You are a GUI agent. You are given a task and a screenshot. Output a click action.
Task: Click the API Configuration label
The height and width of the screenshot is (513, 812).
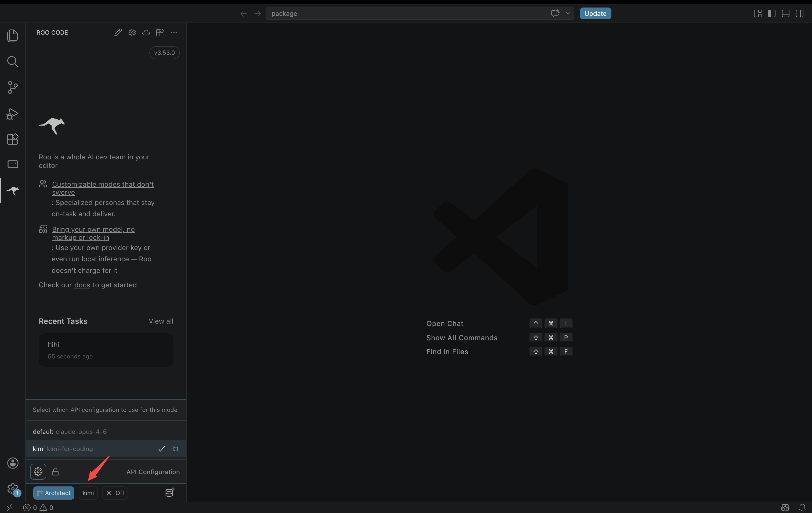click(153, 472)
